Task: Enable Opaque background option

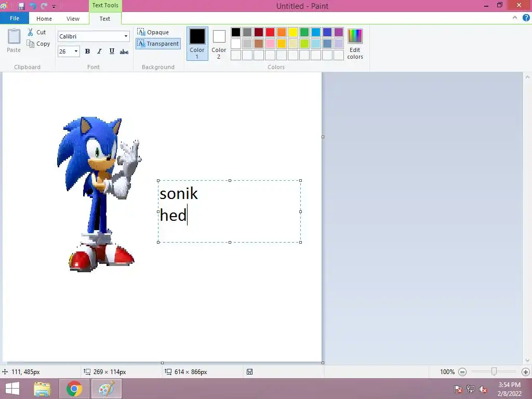Action: [x=153, y=32]
